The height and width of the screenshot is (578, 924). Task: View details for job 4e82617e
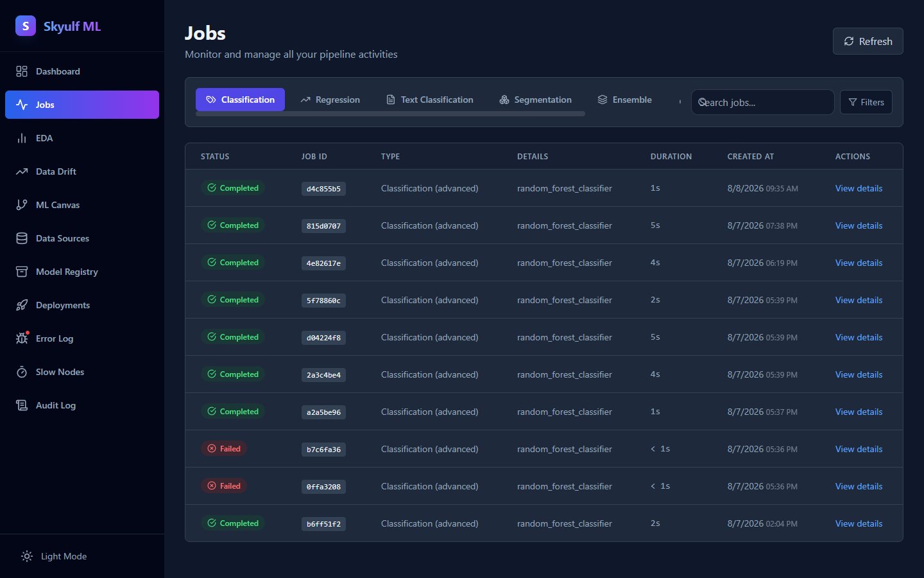coord(859,263)
